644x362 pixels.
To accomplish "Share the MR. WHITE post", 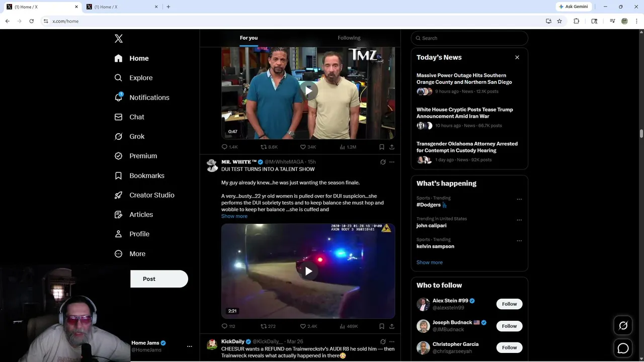I will point(392,326).
